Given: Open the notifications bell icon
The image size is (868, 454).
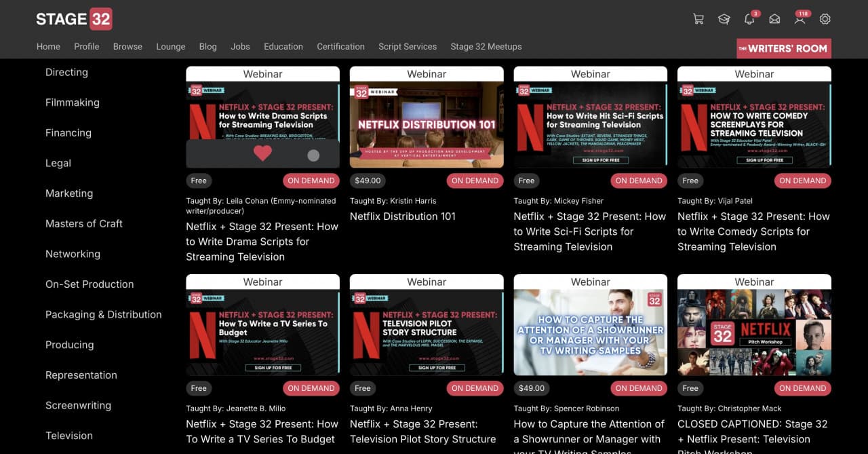Looking at the screenshot, I should 749,19.
